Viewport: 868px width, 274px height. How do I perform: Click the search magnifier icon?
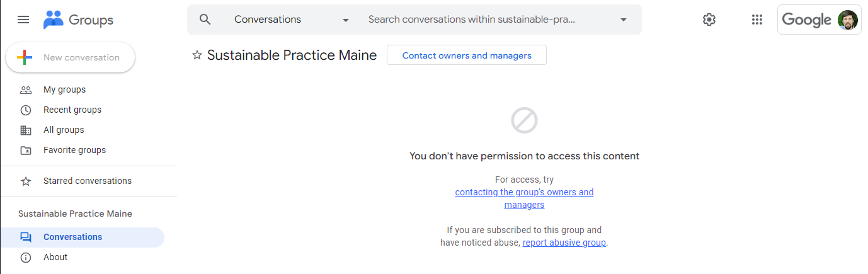pyautogui.click(x=205, y=20)
